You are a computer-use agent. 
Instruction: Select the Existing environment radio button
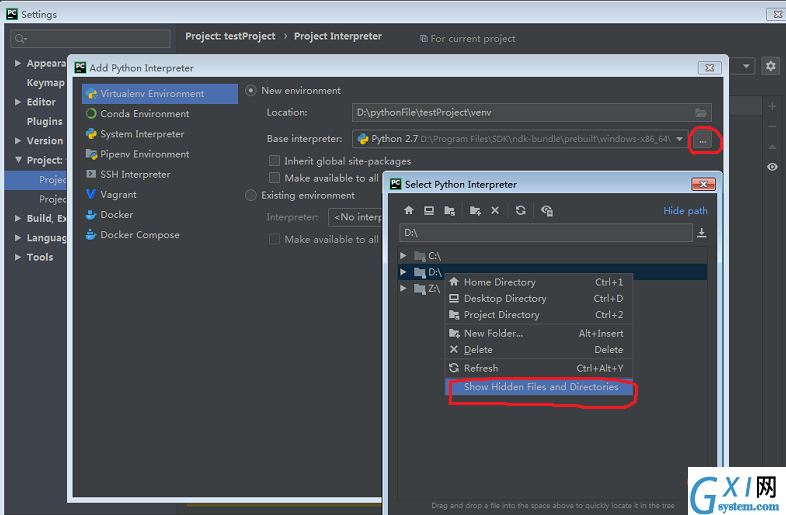pyautogui.click(x=251, y=195)
